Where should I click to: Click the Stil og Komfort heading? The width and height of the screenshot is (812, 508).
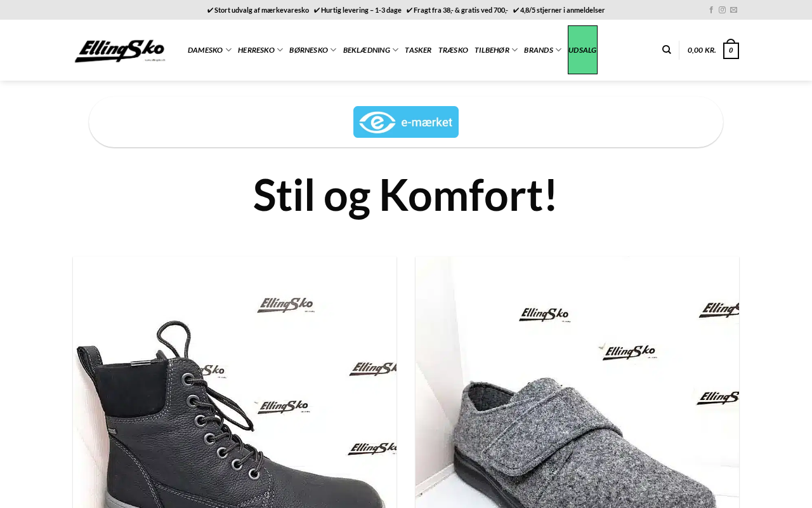point(406,195)
